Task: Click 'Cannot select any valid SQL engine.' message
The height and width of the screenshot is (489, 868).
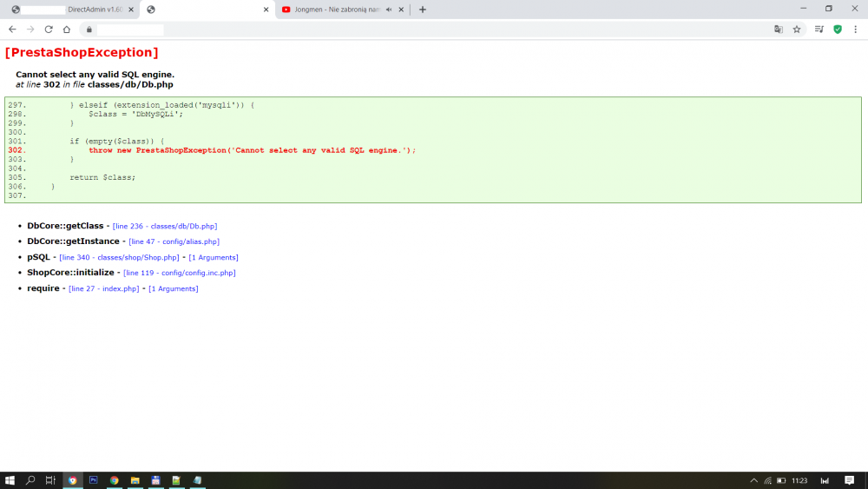Action: pos(95,74)
